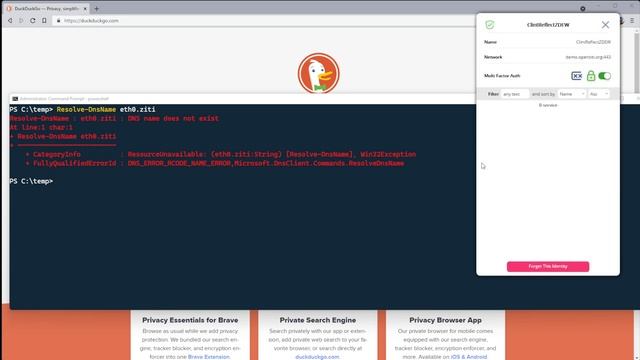Click the Forget This Identity button
This screenshot has width=640, height=360.
pyautogui.click(x=548, y=267)
